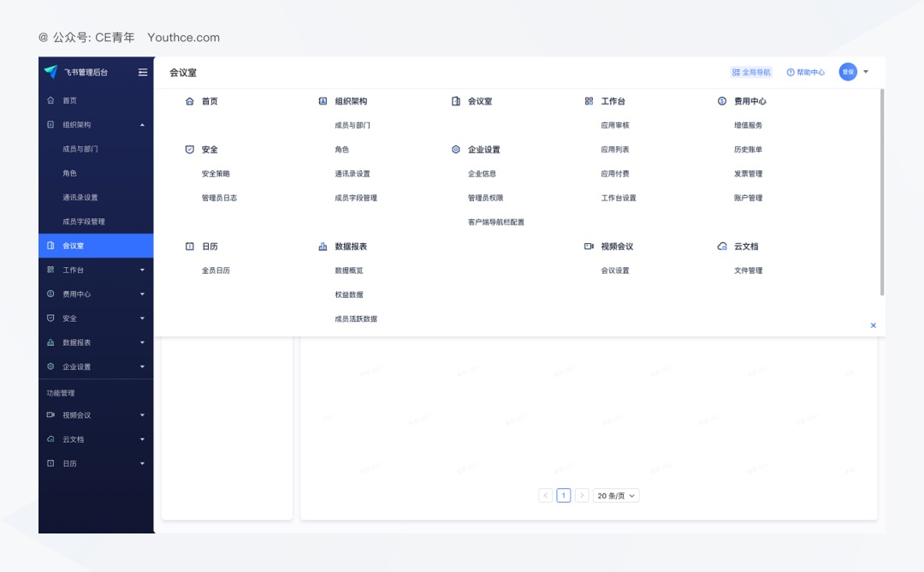Viewport: 924px width, 572px height.
Task: Expand the 费用中心 sidebar section
Action: coord(143,294)
